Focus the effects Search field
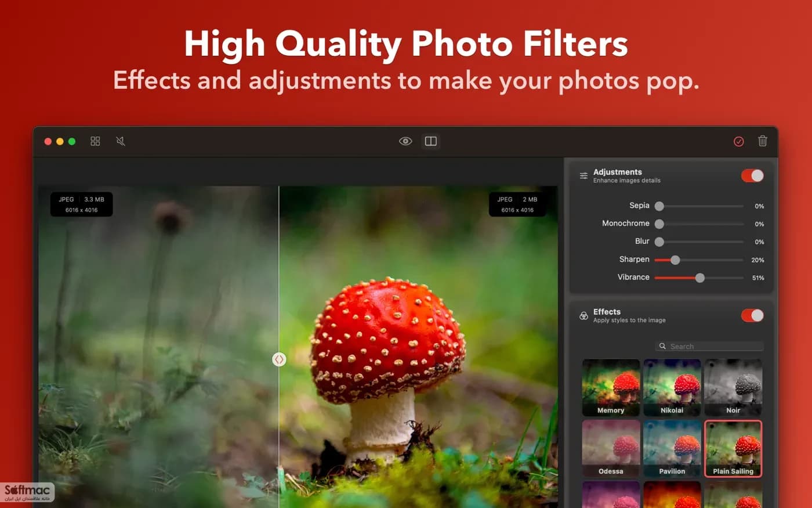This screenshot has width=812, height=508. tap(709, 346)
